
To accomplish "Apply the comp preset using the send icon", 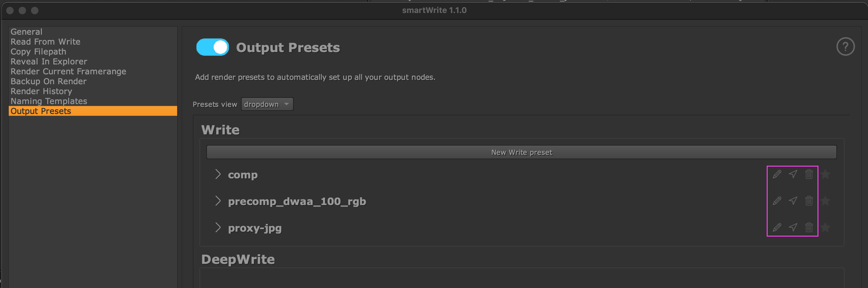I will 793,174.
